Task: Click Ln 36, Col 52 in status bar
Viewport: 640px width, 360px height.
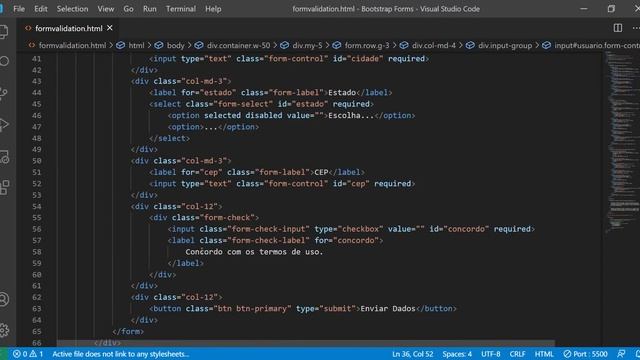Action: (x=412, y=354)
